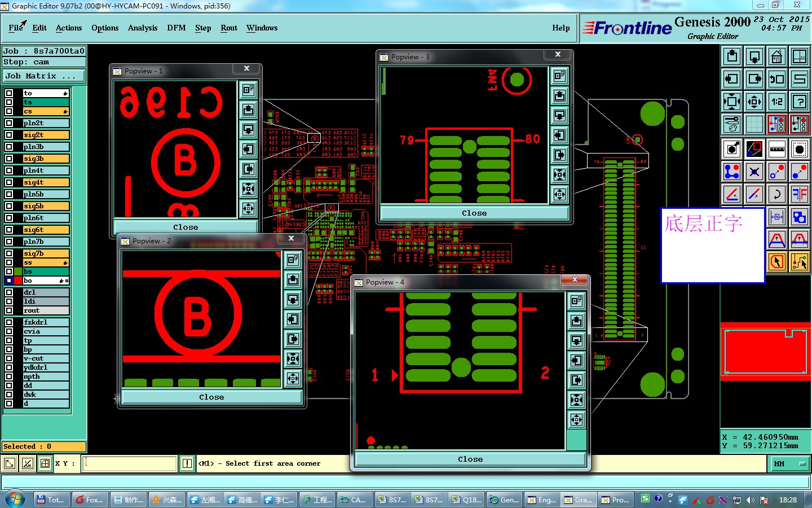Click the X Y coordinate input field
The width and height of the screenshot is (812, 508).
coord(130,464)
